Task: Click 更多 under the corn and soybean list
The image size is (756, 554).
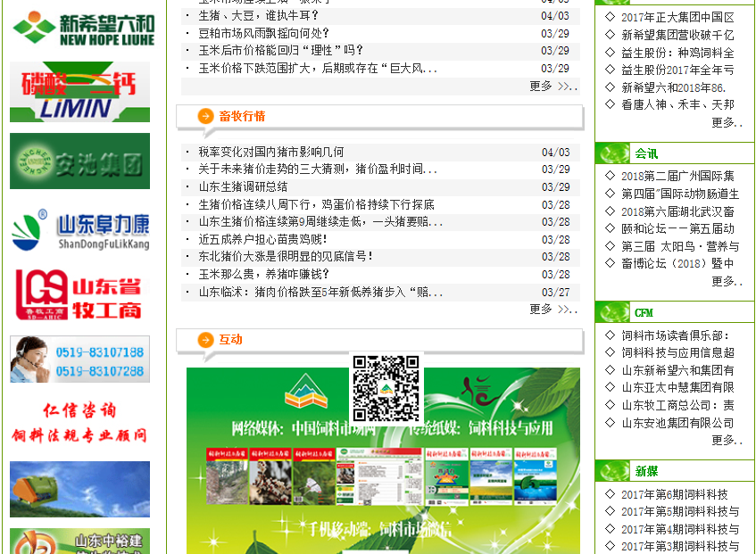Action: click(552, 87)
